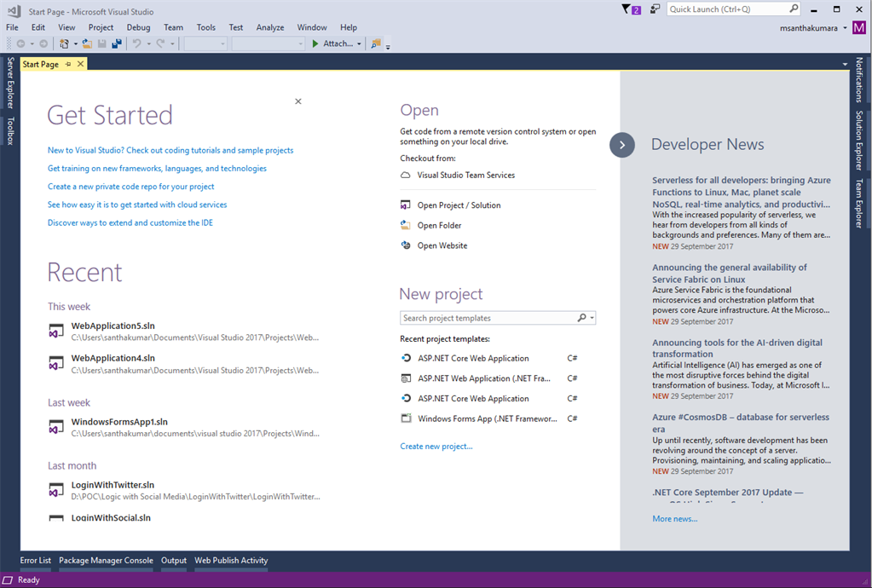Screen dimensions: 872x588
Task: Switch to the Web Publish Activity tab
Action: click(231, 560)
